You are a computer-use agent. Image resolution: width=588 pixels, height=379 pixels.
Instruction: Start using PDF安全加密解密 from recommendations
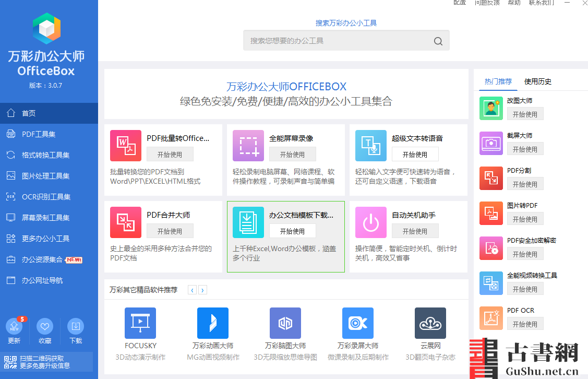525,254
